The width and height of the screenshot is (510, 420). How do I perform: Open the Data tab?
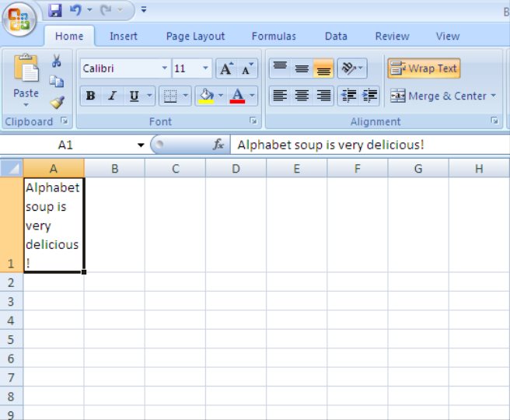(336, 36)
